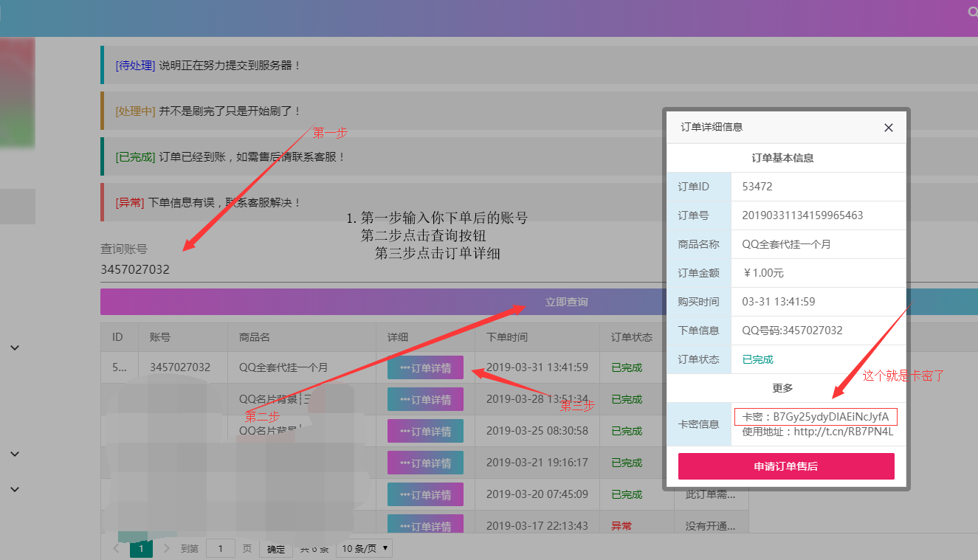
Task: Expand the second sidebar chevron
Action: point(15,453)
